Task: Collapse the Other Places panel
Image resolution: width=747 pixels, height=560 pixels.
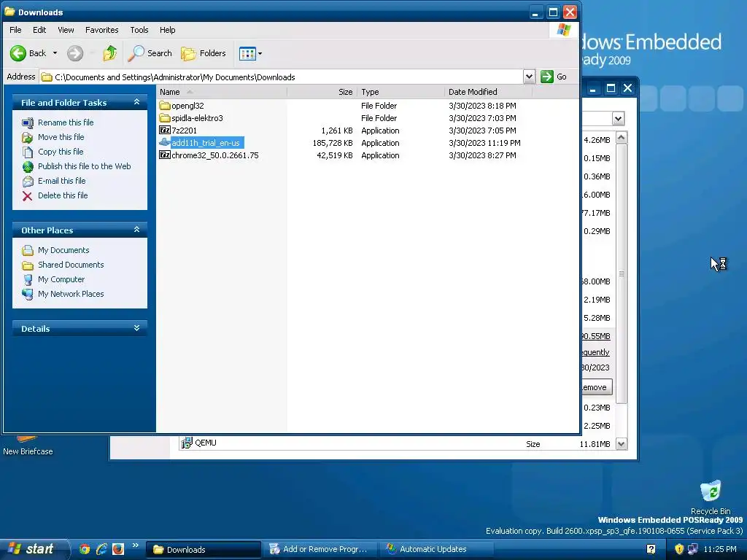Action: pos(136,230)
